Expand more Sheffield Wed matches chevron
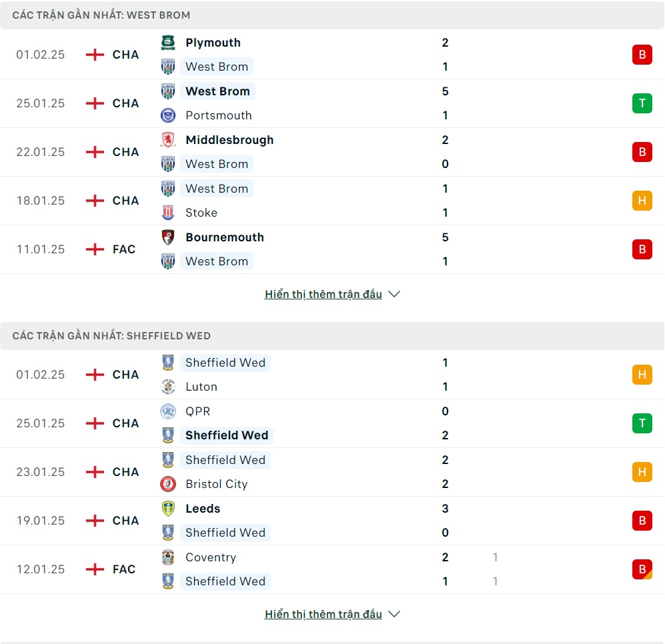The width and height of the screenshot is (665, 644). [394, 614]
